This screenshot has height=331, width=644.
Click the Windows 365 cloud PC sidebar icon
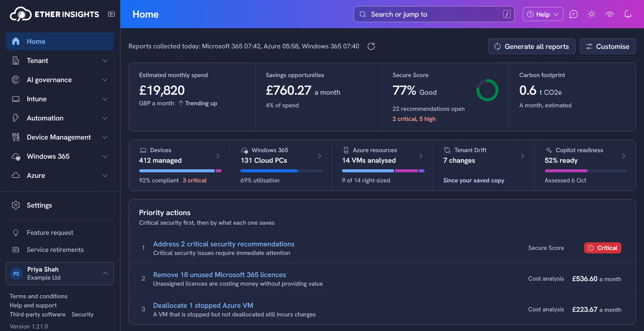(x=16, y=156)
